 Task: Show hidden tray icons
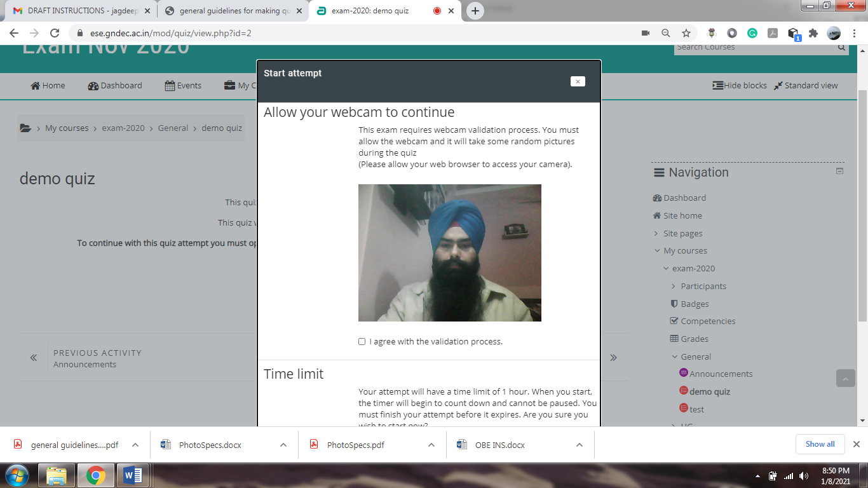pos(757,476)
